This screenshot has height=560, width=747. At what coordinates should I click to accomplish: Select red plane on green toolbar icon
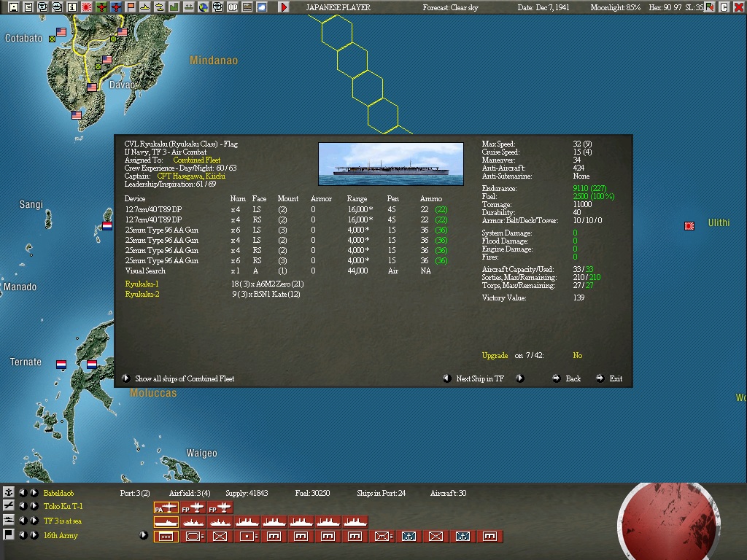tap(101, 7)
